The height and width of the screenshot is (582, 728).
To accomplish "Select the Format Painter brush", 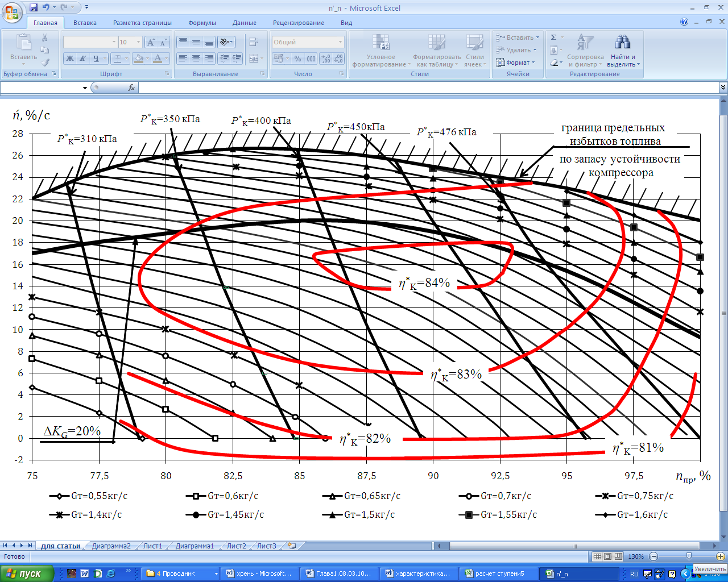I will (45, 63).
